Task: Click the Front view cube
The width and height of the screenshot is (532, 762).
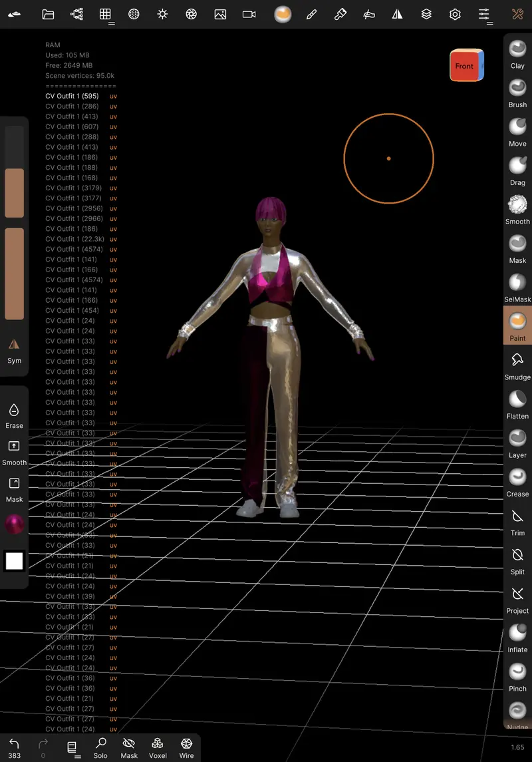Action: pyautogui.click(x=466, y=65)
